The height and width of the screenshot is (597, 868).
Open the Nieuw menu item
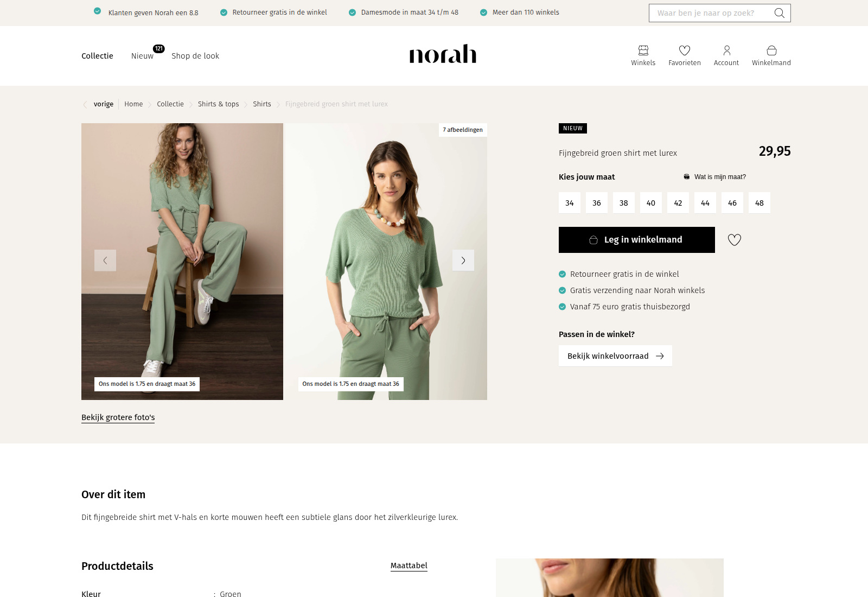pos(142,56)
